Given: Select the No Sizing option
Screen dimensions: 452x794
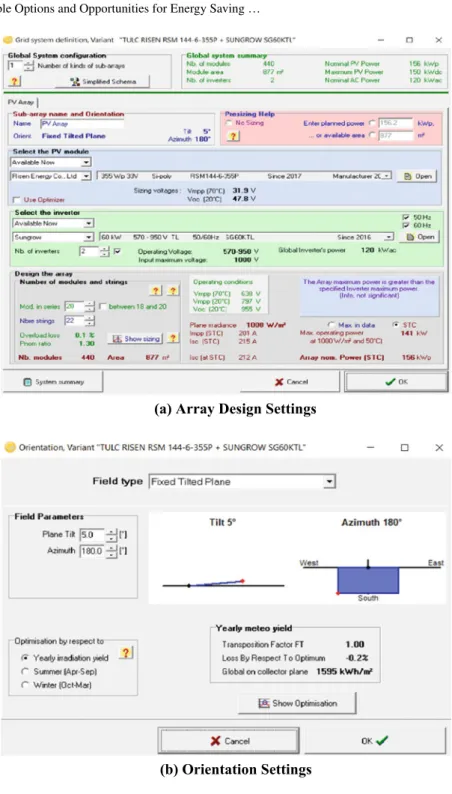Looking at the screenshot, I should (229, 123).
